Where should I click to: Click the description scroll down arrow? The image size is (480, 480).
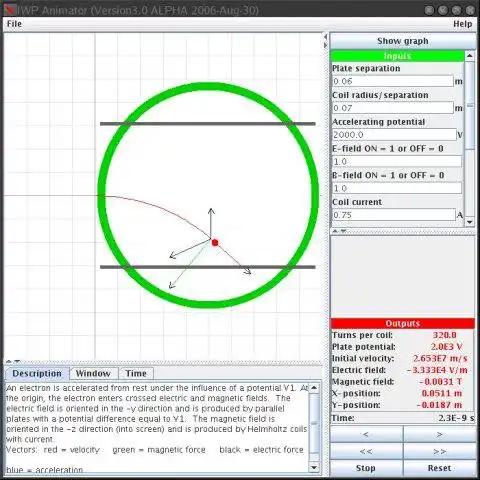314,467
